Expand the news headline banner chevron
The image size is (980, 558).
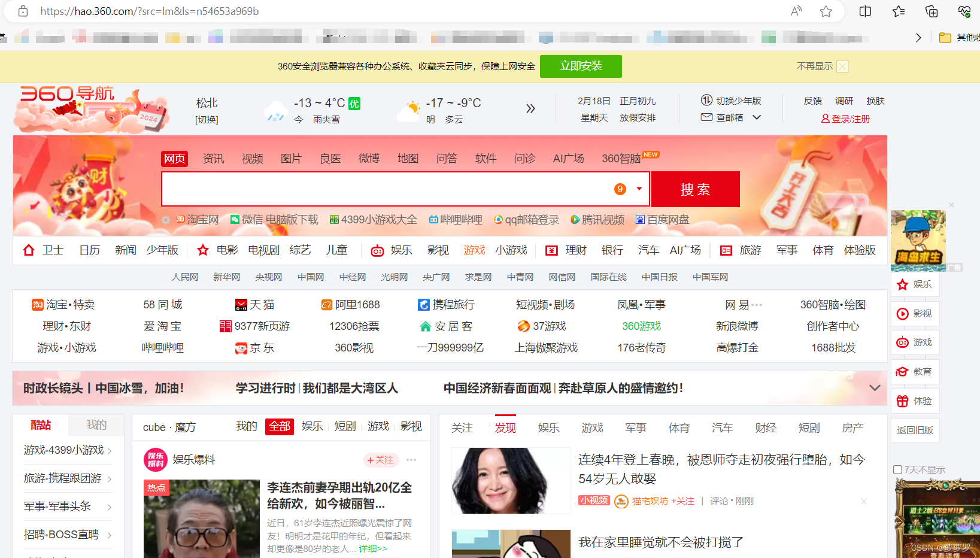tap(875, 388)
